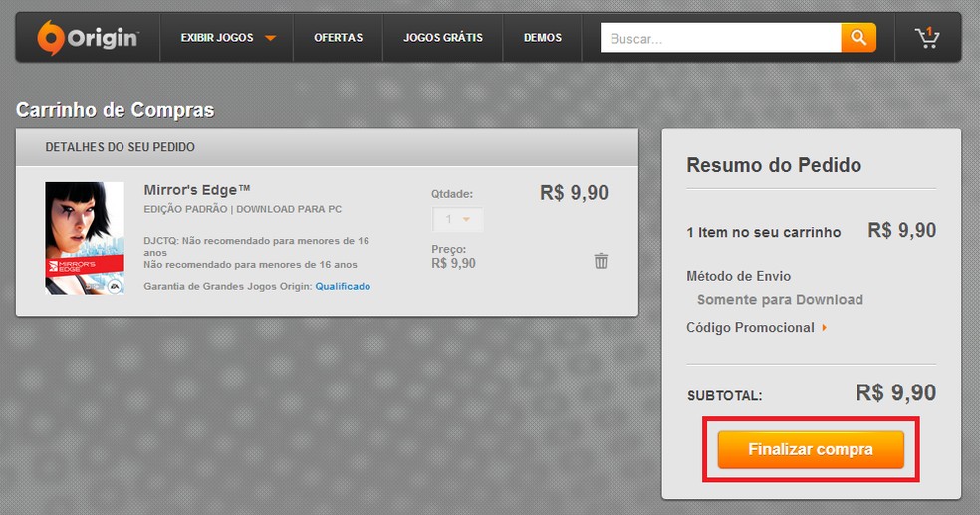Open the shopping cart icon in header

coord(927,38)
